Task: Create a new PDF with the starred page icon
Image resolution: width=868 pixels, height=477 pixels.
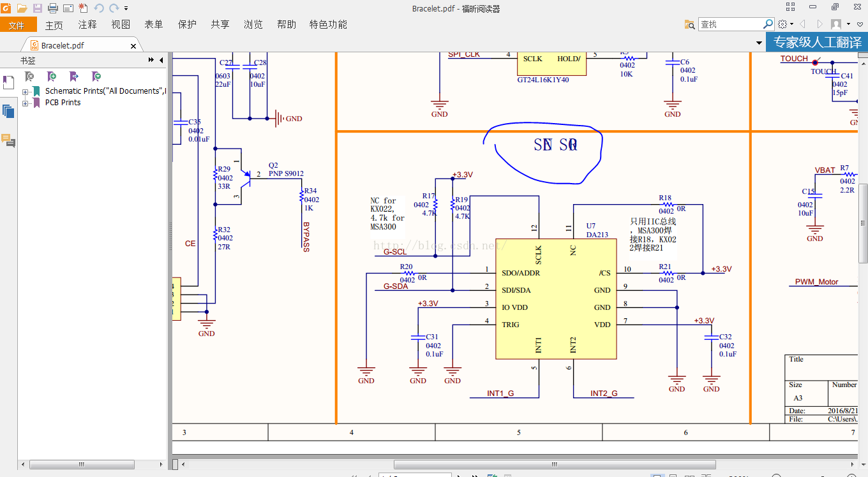Action: tap(83, 8)
